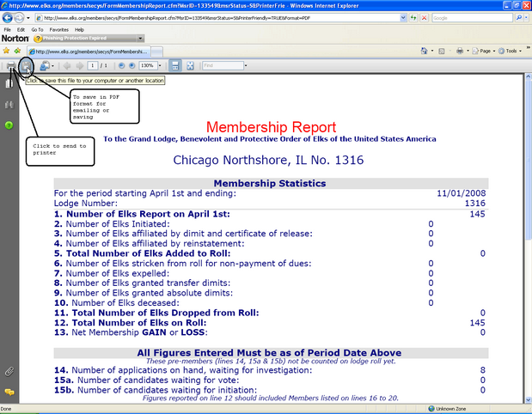Click the PDF Find text field

point(223,66)
